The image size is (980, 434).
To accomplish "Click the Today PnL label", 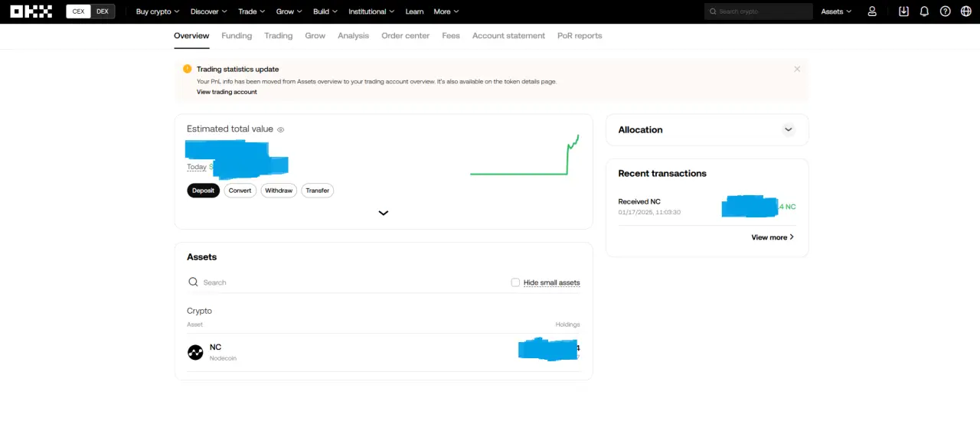I will [x=197, y=167].
